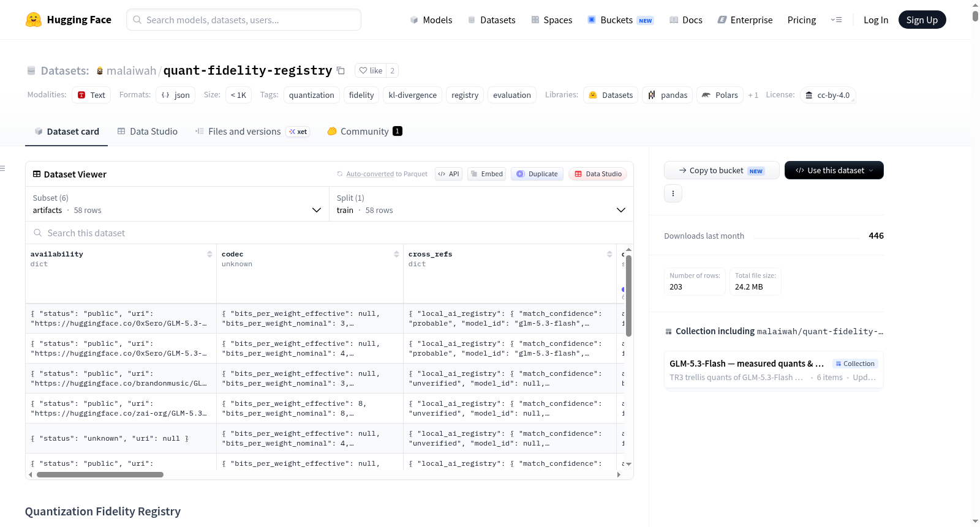This screenshot has height=527, width=980.
Task: Select the quantization tag
Action: (312, 95)
